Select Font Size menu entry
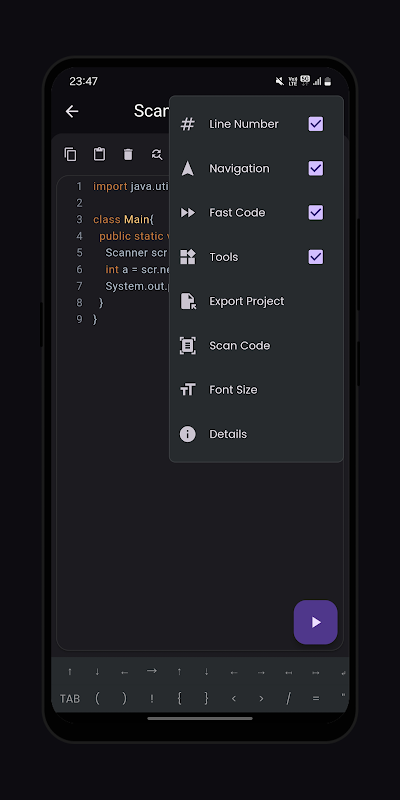 [256, 390]
